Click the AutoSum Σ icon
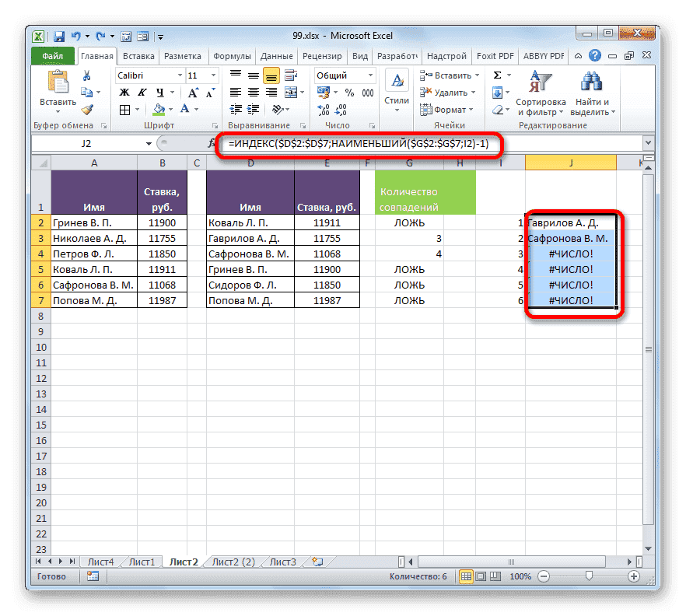This screenshot has width=686, height=616. coord(497,73)
